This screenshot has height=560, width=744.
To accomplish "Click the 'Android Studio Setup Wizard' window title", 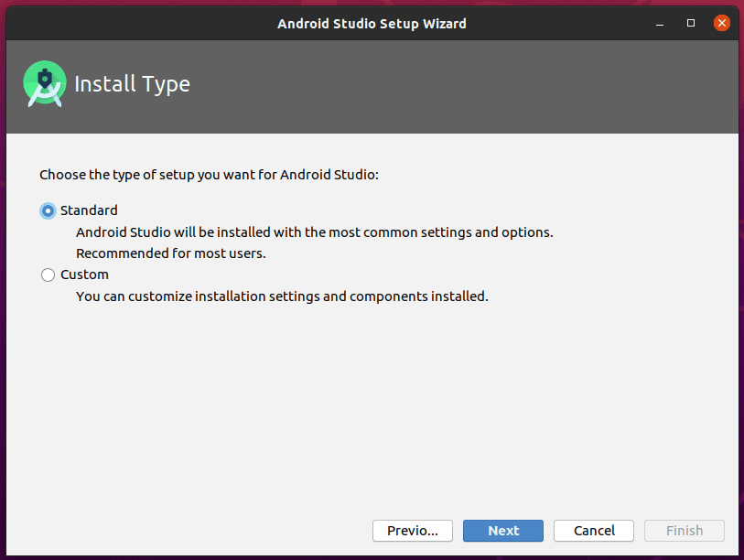I will (372, 24).
